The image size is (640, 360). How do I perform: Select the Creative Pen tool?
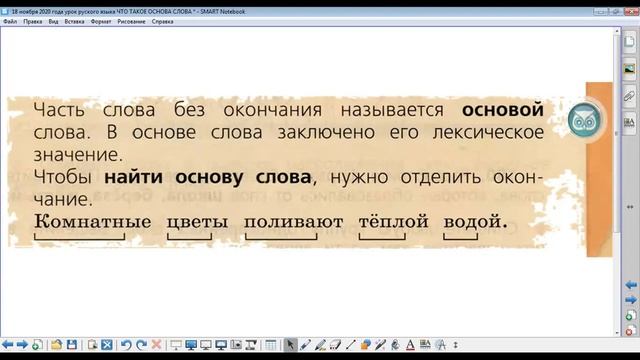pos(320,345)
